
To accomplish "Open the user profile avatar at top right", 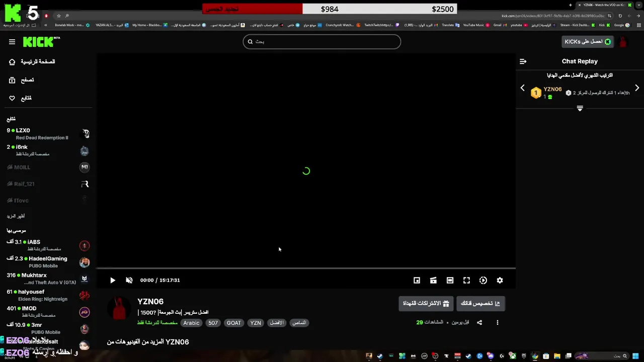I will tap(623, 42).
